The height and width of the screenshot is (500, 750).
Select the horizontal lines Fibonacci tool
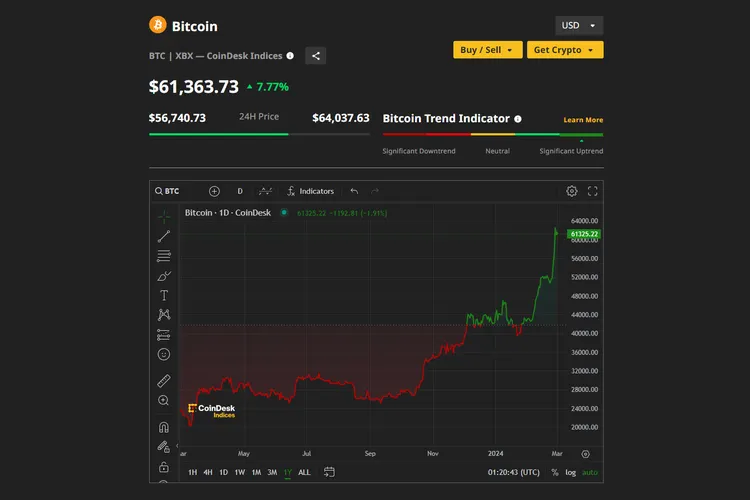click(x=164, y=256)
